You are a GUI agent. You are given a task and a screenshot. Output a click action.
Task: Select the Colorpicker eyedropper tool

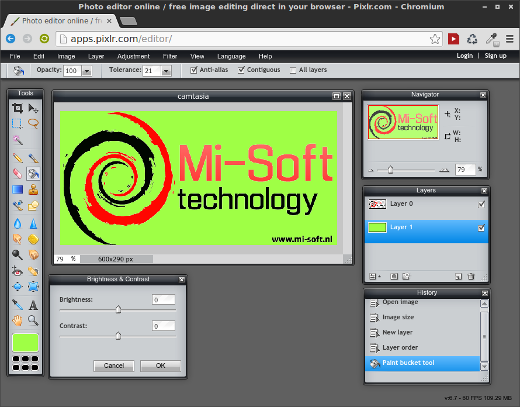17,305
